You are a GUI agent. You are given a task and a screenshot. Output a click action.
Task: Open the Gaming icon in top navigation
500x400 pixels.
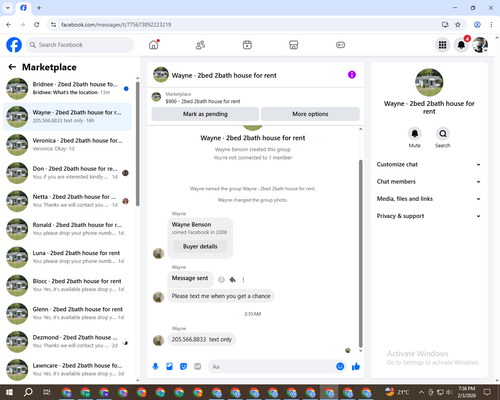click(340, 45)
